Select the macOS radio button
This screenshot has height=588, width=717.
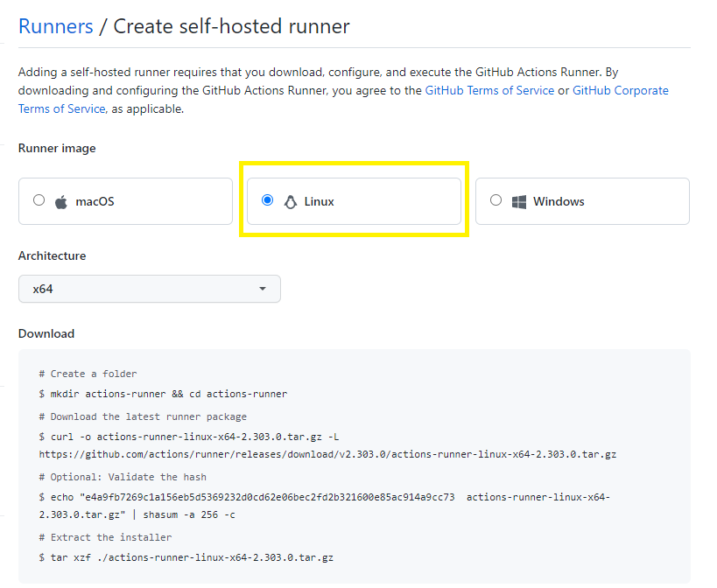click(39, 200)
